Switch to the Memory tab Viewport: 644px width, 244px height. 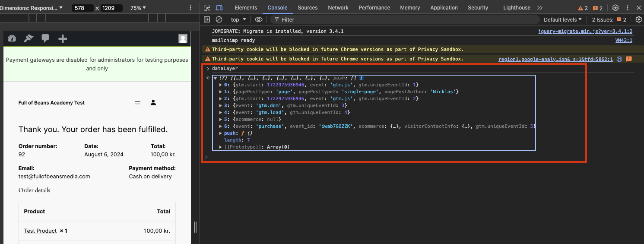pyautogui.click(x=410, y=8)
